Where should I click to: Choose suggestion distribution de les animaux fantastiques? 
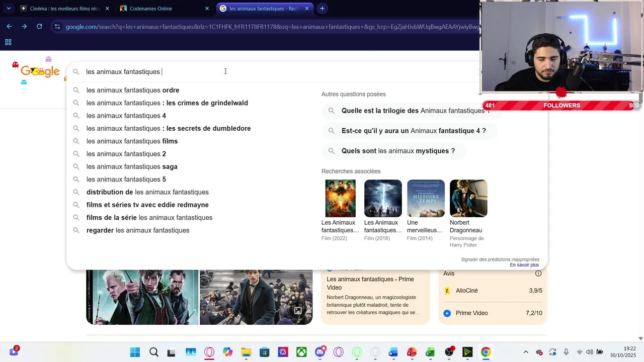tap(147, 192)
